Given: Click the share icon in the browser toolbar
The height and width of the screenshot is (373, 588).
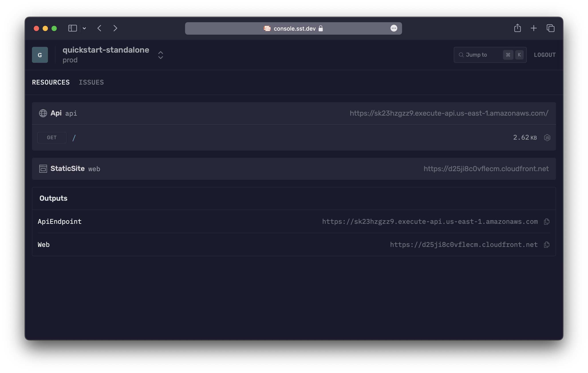Looking at the screenshot, I should [x=518, y=28].
